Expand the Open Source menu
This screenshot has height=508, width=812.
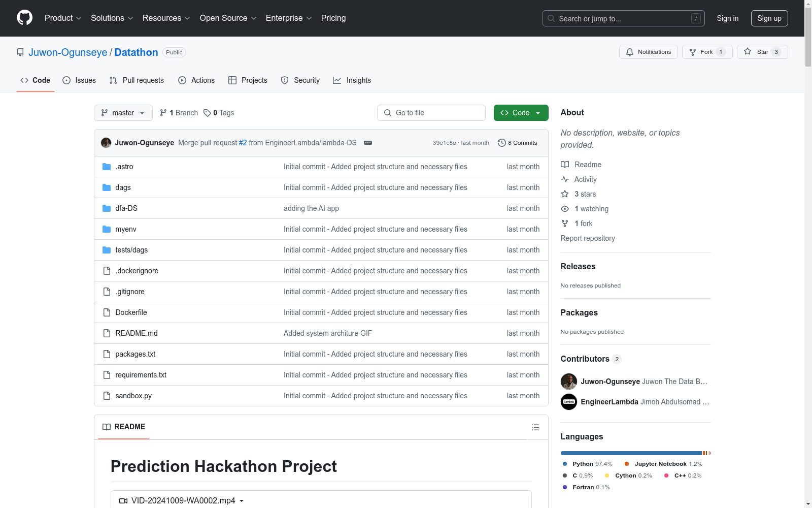tap(228, 18)
